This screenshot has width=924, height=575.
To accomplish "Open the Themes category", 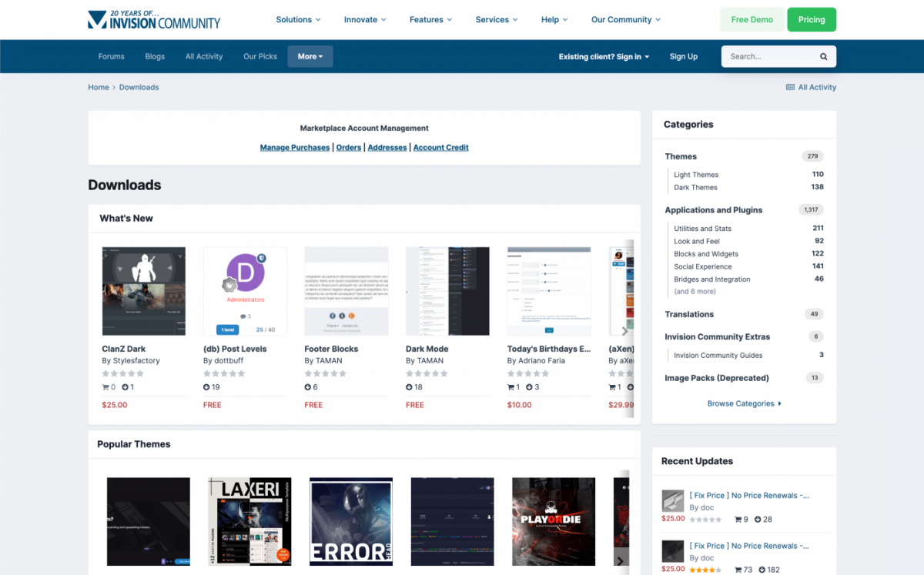I will pyautogui.click(x=681, y=156).
